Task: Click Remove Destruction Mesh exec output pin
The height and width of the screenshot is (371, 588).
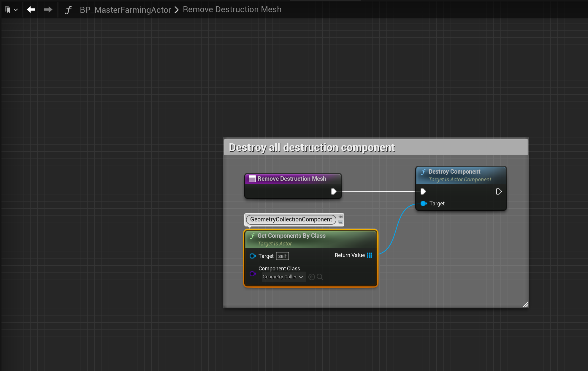Action: 334,191
